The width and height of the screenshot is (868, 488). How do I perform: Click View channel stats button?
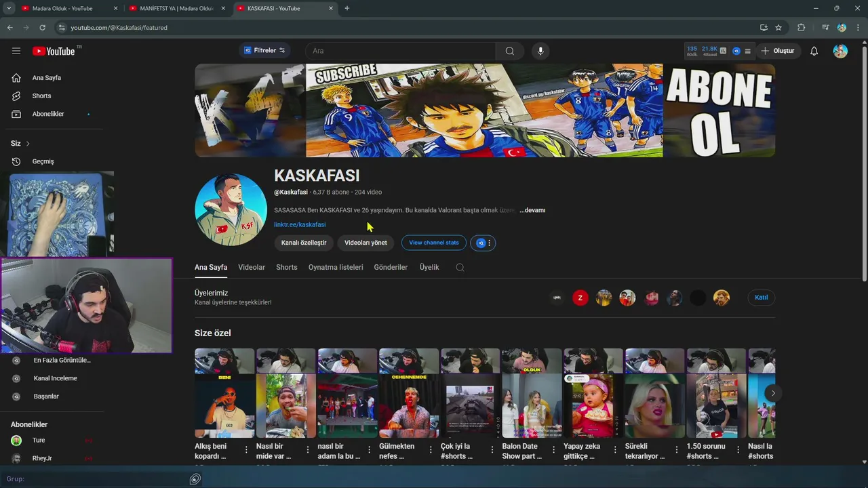(x=434, y=243)
